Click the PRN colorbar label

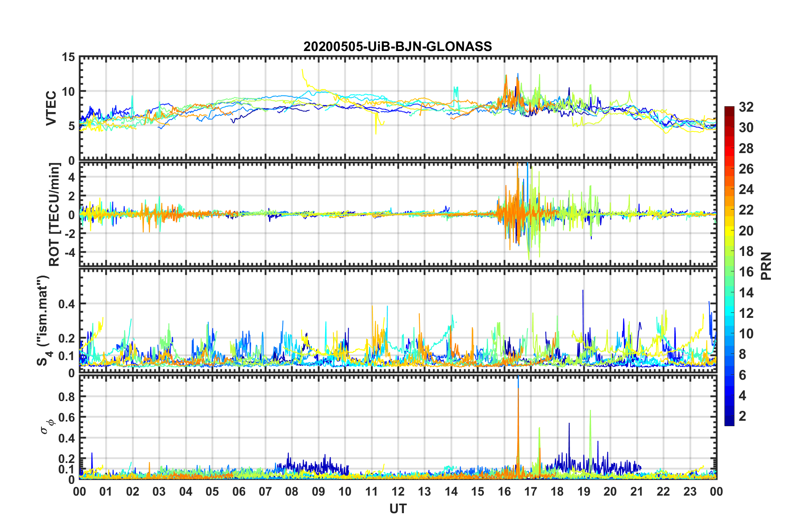tap(766, 266)
